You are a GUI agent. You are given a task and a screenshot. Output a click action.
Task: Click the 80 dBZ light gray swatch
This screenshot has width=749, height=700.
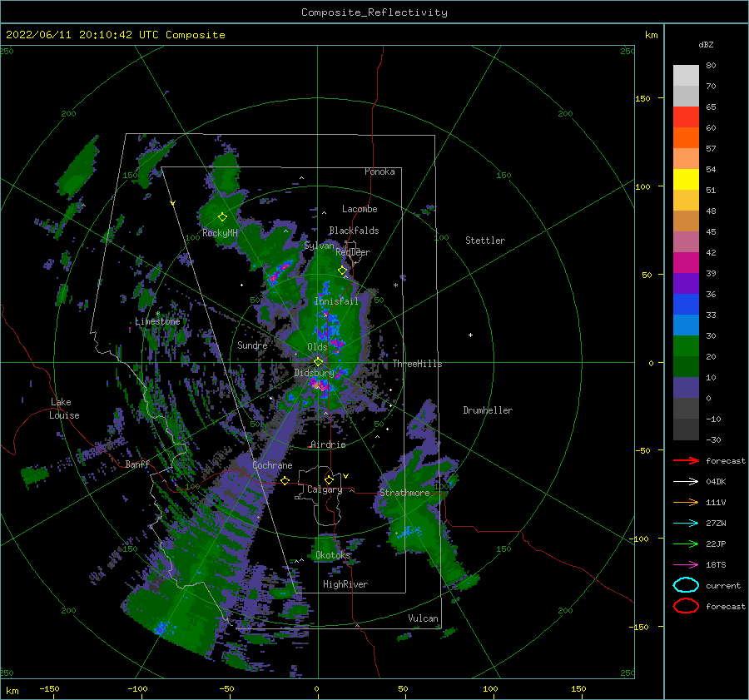click(686, 76)
